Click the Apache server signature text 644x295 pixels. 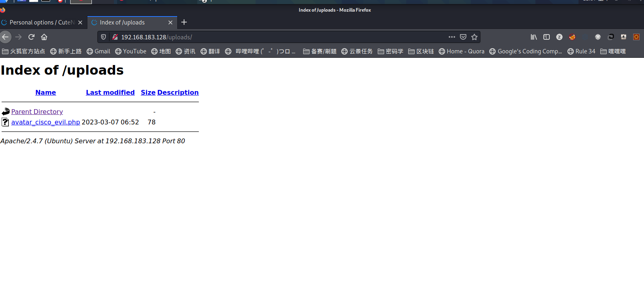(x=93, y=141)
